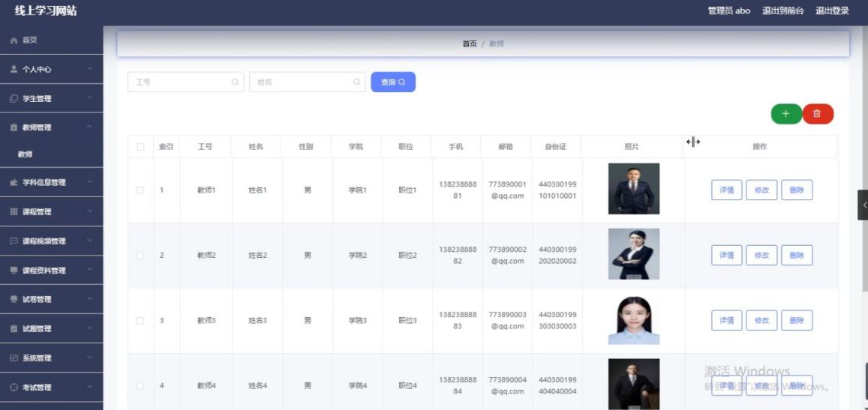Click the search icon in 工号 field
This screenshot has height=410, width=868.
click(x=235, y=82)
